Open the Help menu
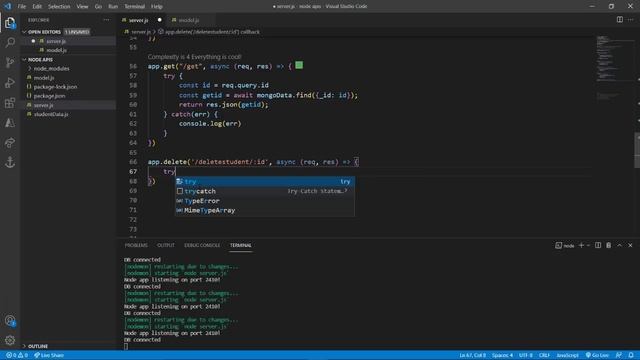Screen dimensions: 640x360 [x=157, y=7]
